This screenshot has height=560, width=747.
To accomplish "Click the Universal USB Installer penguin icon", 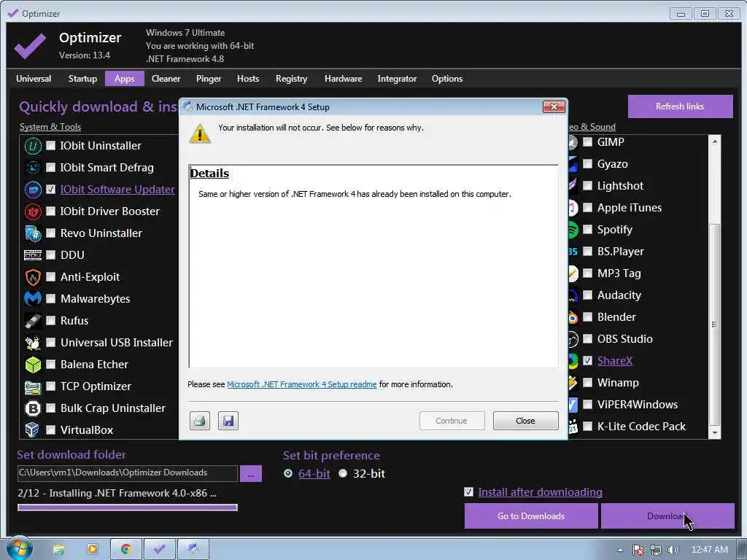I will [x=33, y=343].
